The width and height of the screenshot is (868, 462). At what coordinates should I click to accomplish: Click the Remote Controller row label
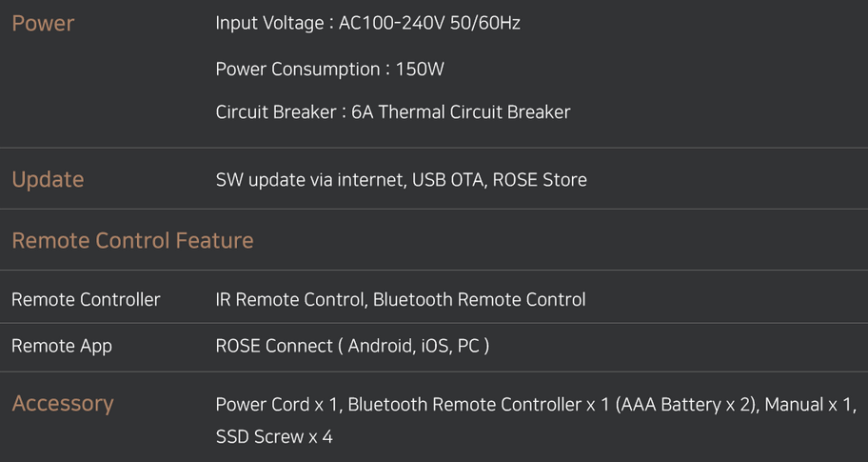point(86,300)
